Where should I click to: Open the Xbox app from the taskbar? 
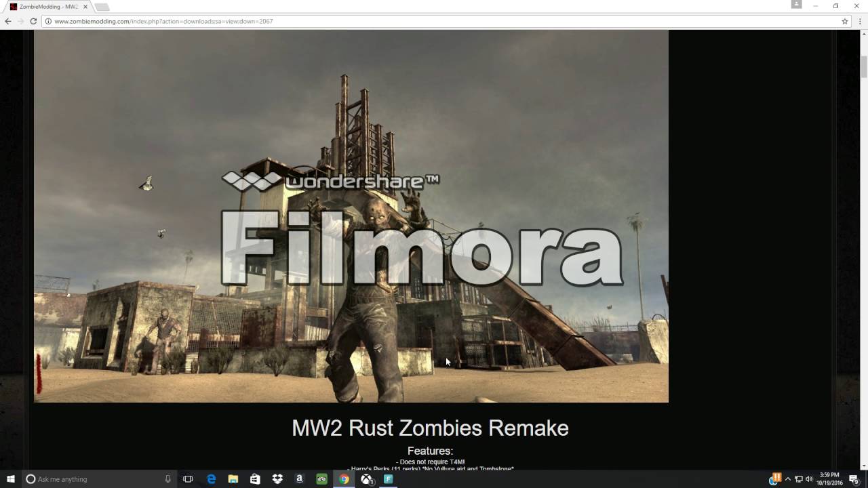(366, 479)
